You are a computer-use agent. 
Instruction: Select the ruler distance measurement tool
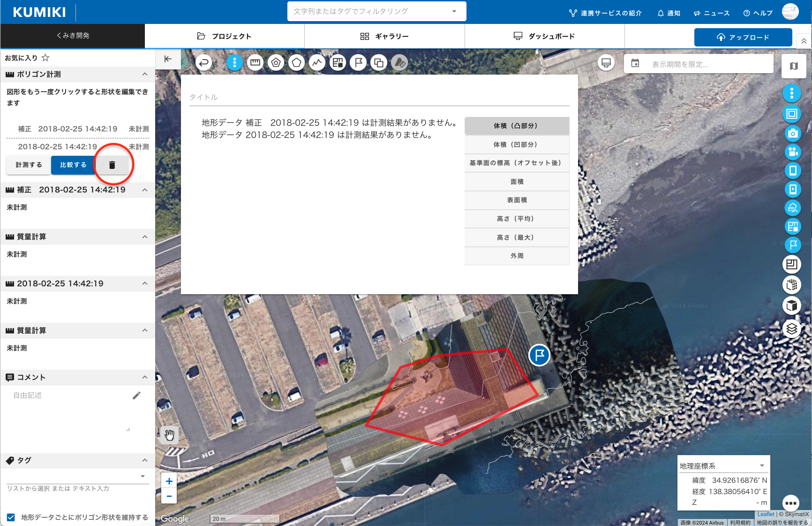click(x=255, y=62)
